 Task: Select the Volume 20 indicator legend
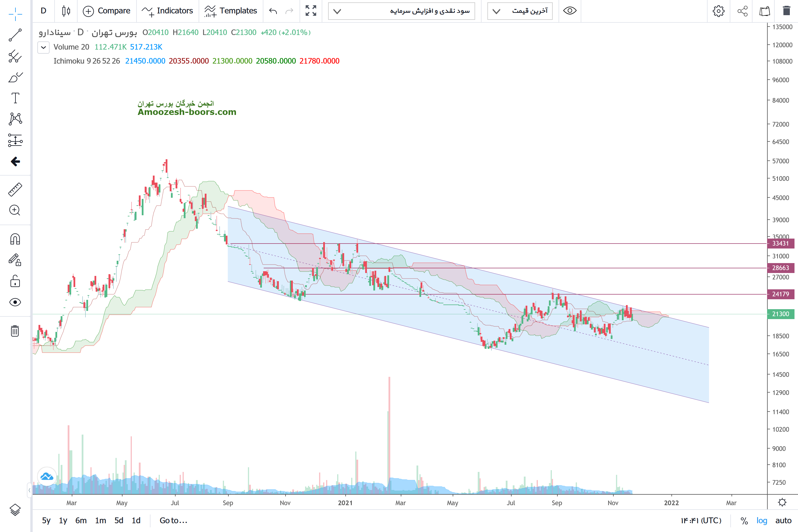point(71,47)
